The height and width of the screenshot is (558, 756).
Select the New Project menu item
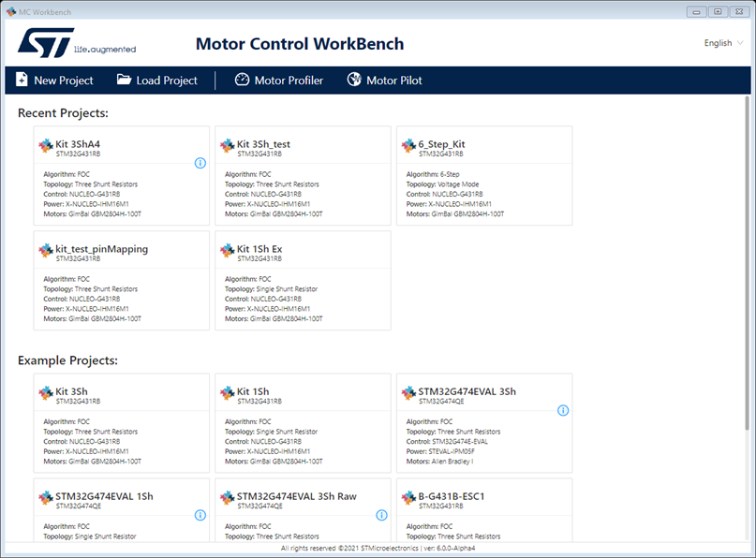click(54, 80)
